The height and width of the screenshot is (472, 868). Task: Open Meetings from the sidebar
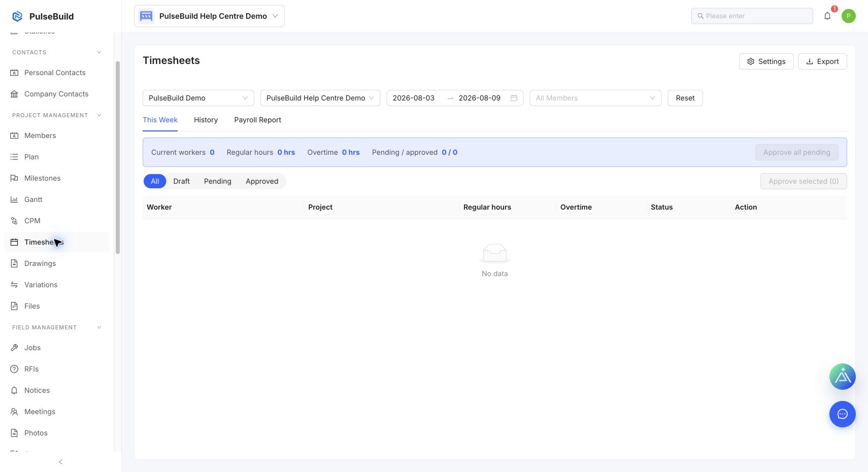tap(57, 412)
